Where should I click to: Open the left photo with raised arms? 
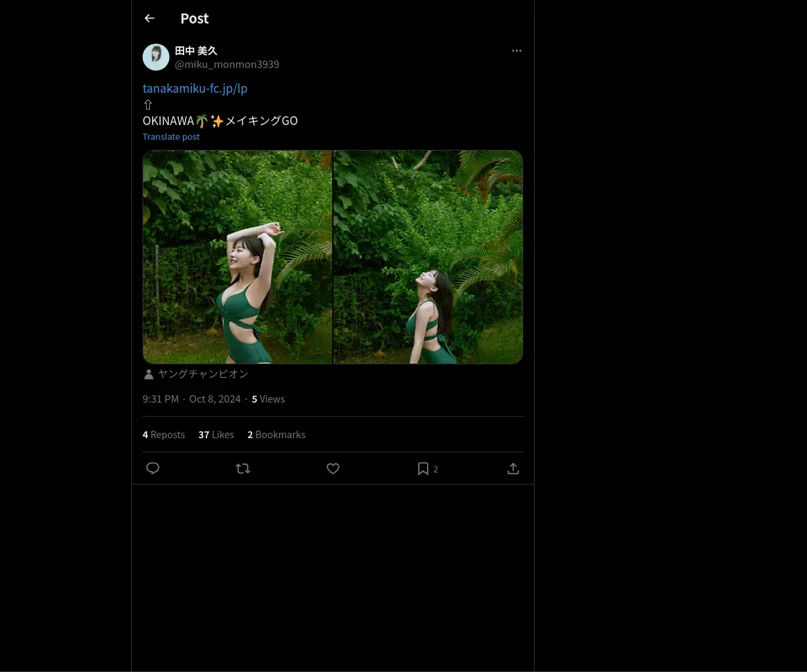(237, 257)
